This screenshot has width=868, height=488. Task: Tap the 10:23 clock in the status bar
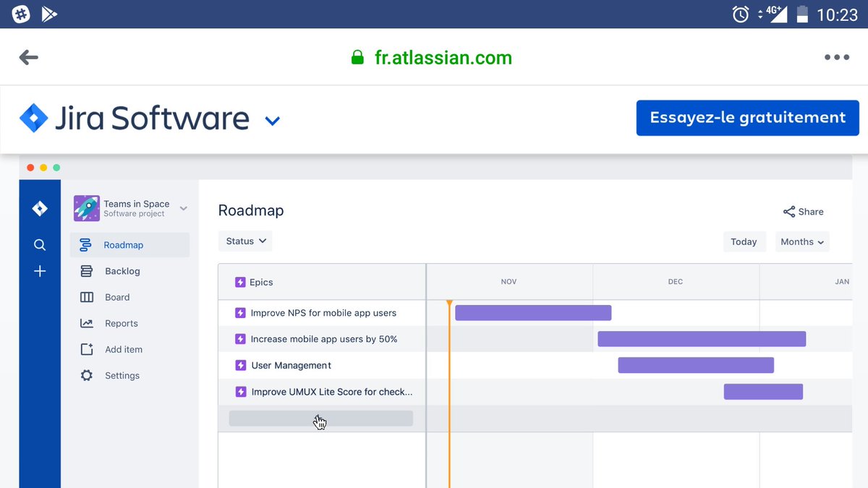(x=837, y=14)
